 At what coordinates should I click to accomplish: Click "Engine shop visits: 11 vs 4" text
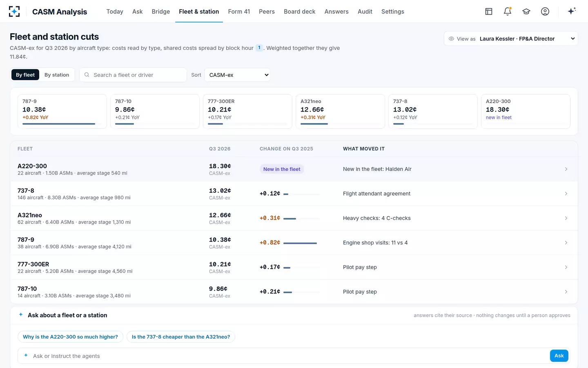(x=375, y=243)
